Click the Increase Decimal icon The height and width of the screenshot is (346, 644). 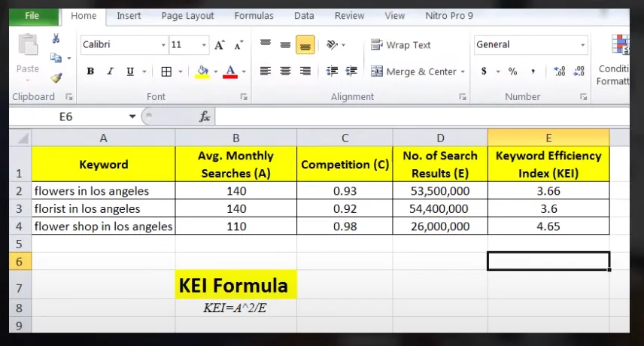559,71
